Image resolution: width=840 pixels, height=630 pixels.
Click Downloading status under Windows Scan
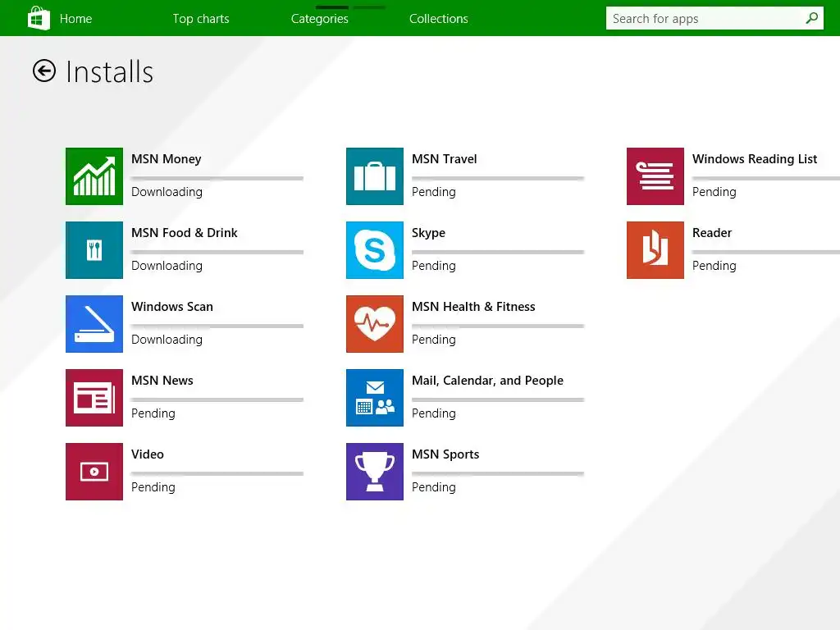167,340
